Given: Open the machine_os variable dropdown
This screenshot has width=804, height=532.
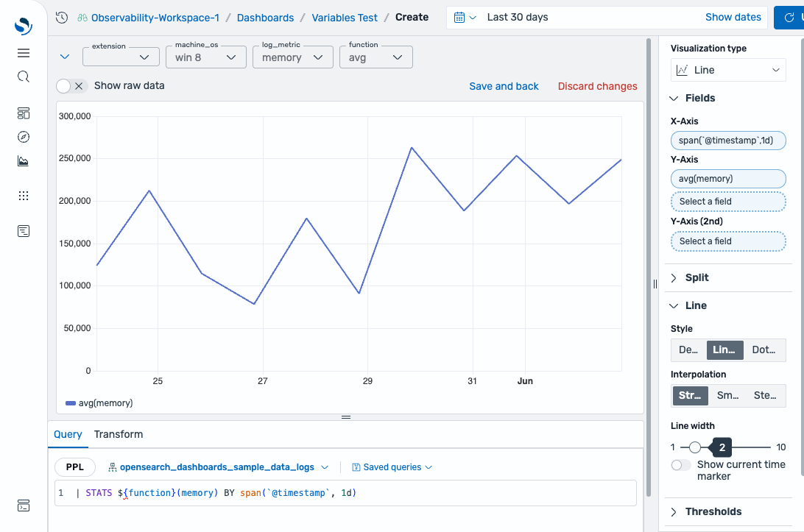Looking at the screenshot, I should pyautogui.click(x=206, y=57).
